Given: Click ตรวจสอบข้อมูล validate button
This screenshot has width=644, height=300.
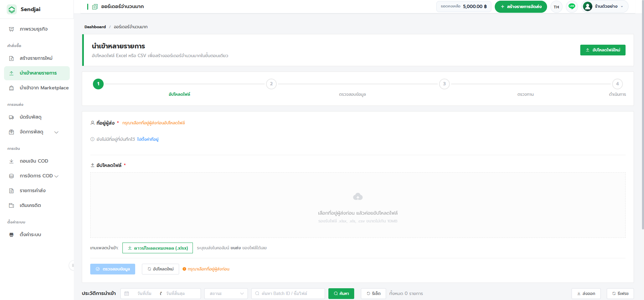Looking at the screenshot, I should pyautogui.click(x=113, y=269).
